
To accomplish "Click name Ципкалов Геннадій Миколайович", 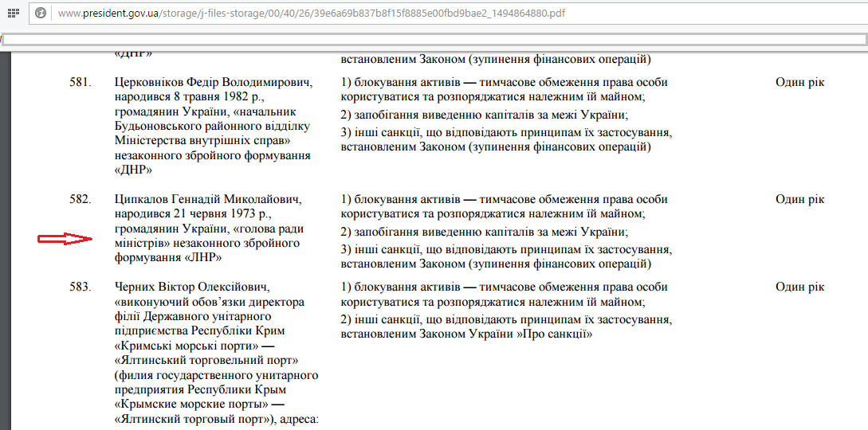I will pyautogui.click(x=209, y=199).
